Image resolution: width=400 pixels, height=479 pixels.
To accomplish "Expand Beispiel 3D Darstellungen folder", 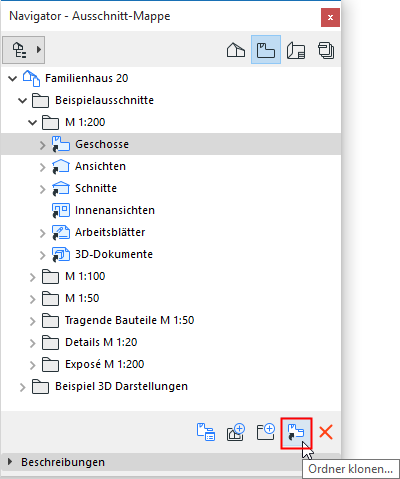I will tap(22, 387).
